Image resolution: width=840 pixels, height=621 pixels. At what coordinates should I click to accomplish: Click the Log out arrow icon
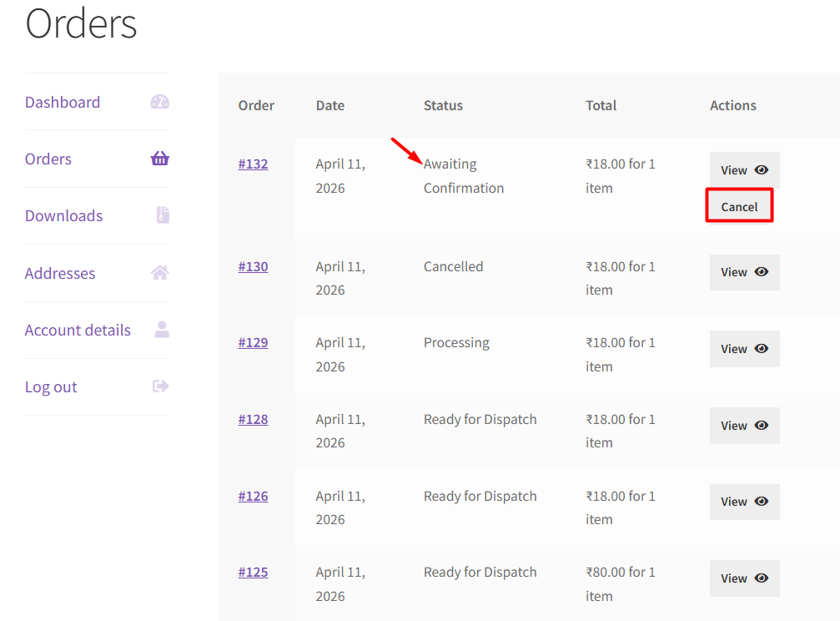point(160,386)
